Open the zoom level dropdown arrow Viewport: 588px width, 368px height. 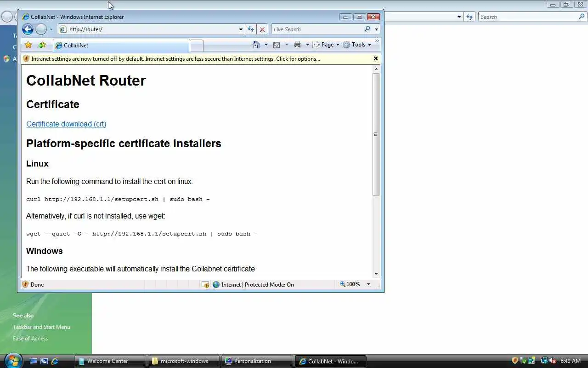tap(368, 284)
